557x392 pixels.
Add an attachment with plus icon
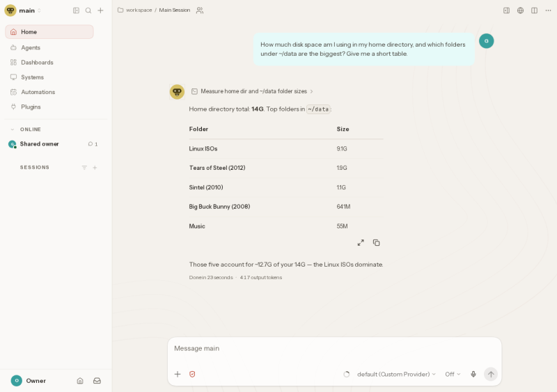(x=178, y=374)
